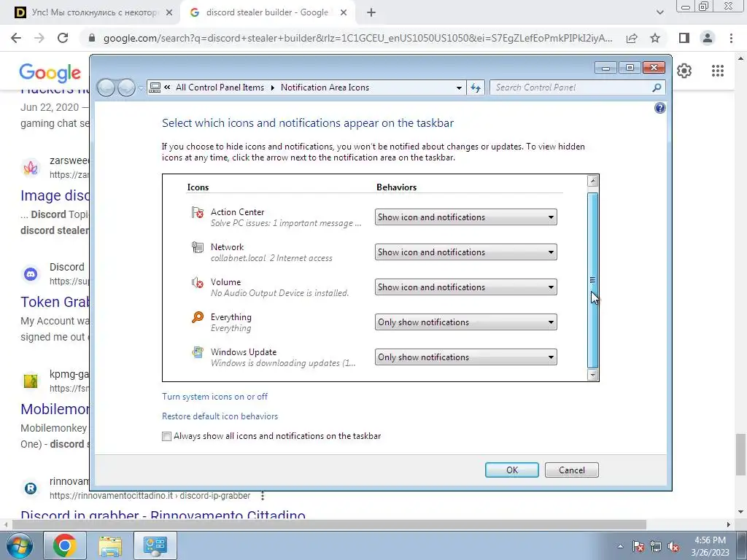Click the Action Center flag icon in list

pyautogui.click(x=197, y=212)
